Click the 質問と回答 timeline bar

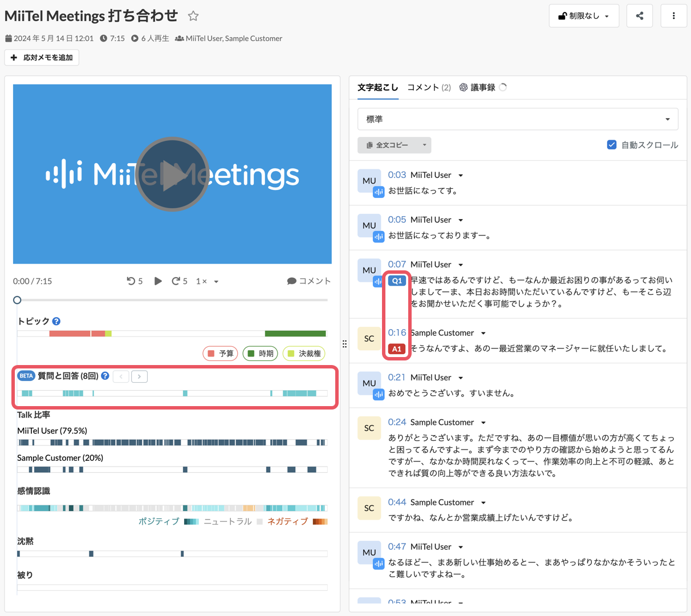(x=172, y=394)
